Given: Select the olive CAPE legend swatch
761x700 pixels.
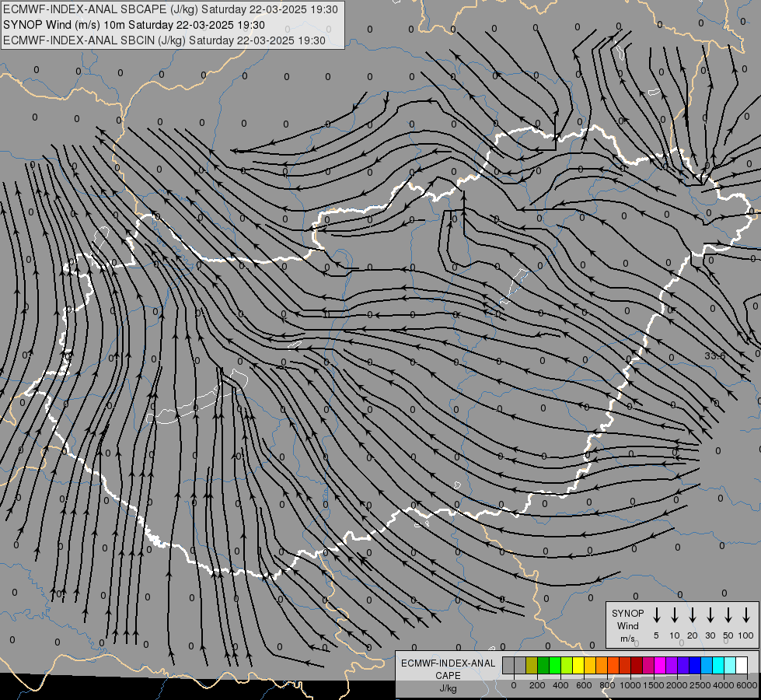Looking at the screenshot, I should click(x=532, y=665).
